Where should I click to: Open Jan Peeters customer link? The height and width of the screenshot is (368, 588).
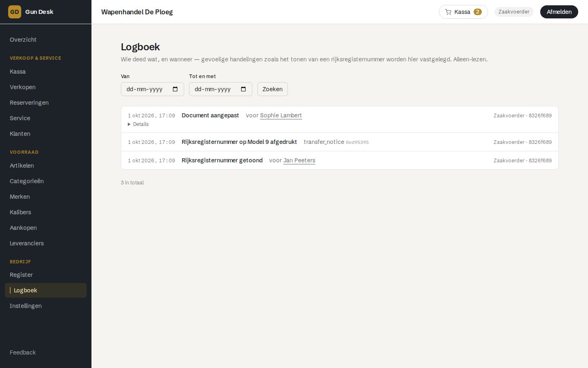tap(299, 160)
